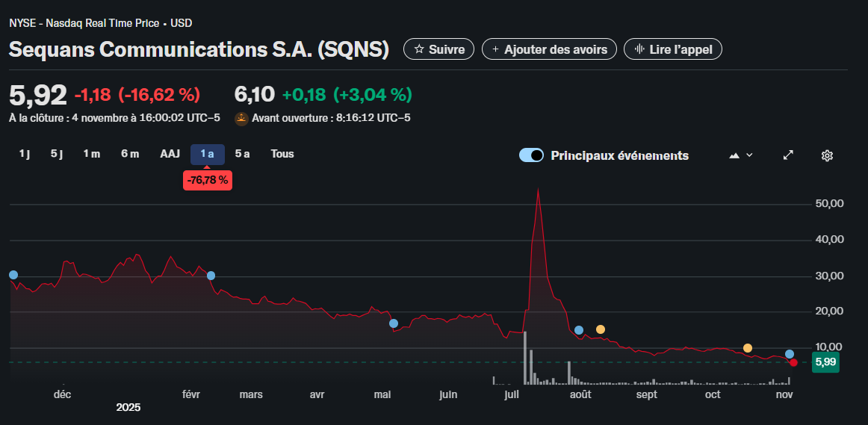Screen dimensions: 868x425
Task: Select the 1 m time range
Action: [92, 154]
